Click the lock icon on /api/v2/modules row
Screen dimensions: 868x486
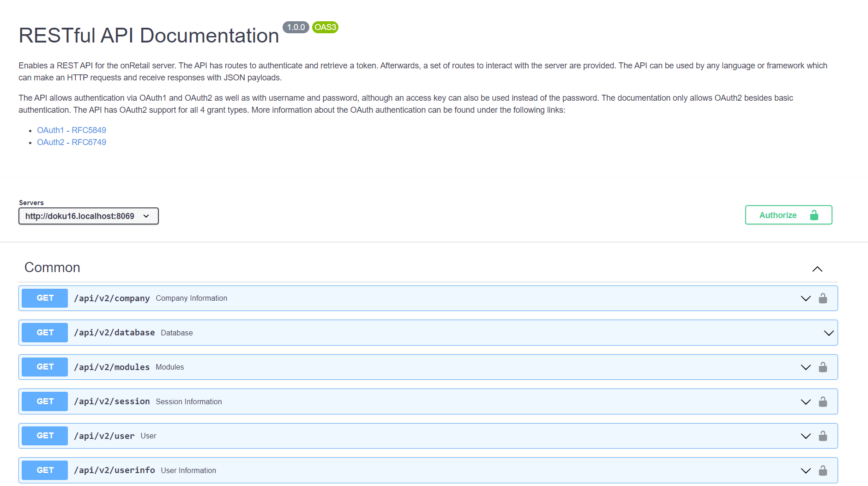pyautogui.click(x=823, y=367)
